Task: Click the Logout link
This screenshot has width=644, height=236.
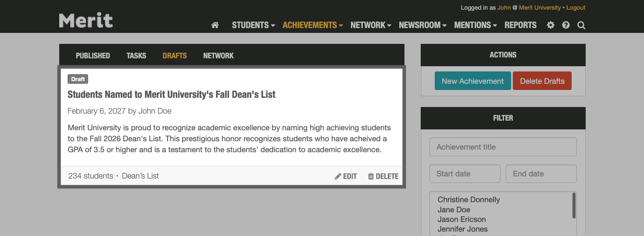Action: coord(576,8)
